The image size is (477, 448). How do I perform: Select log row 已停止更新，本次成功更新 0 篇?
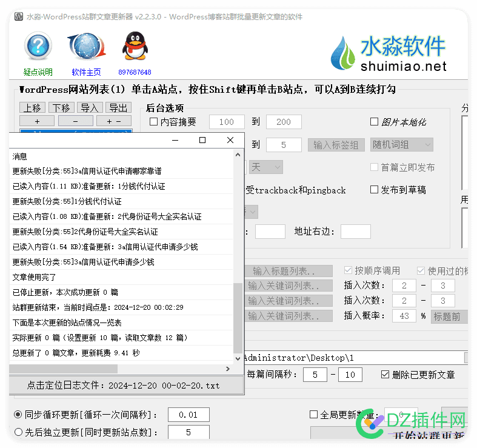coord(122,292)
